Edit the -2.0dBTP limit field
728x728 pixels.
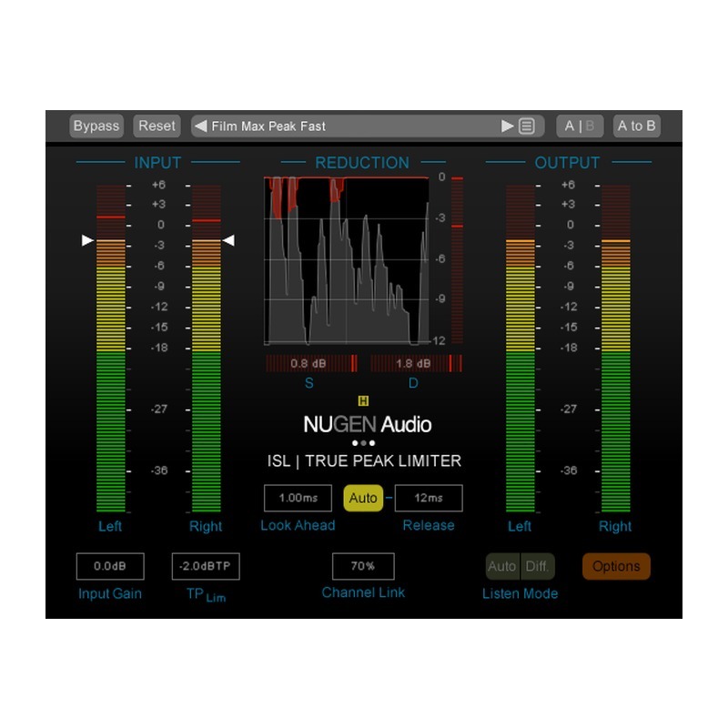[x=206, y=566]
